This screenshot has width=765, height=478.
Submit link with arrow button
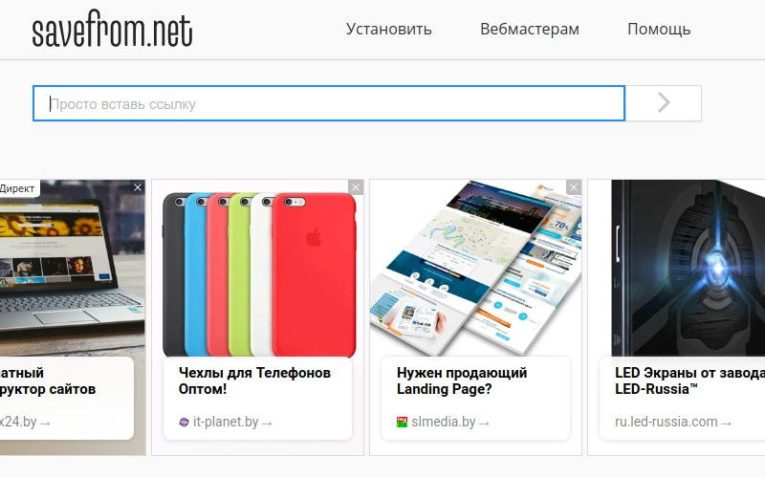pos(664,103)
